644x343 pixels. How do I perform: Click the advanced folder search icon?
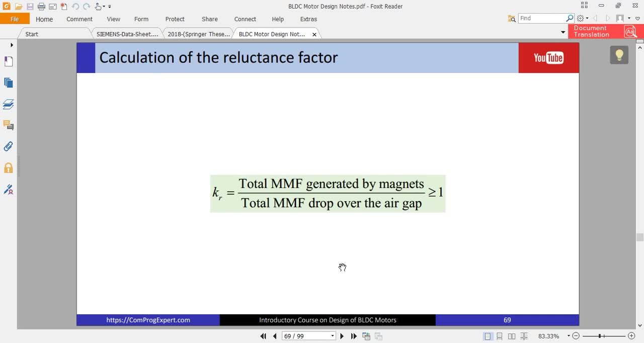point(512,19)
